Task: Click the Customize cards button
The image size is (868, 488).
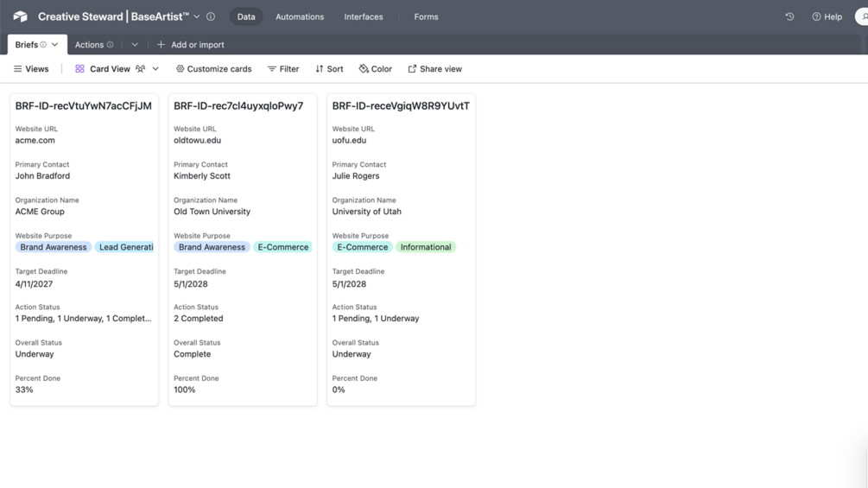Action: [x=213, y=69]
